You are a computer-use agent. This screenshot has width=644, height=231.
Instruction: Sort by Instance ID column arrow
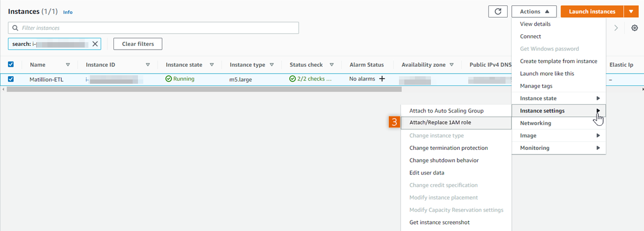coord(148,65)
